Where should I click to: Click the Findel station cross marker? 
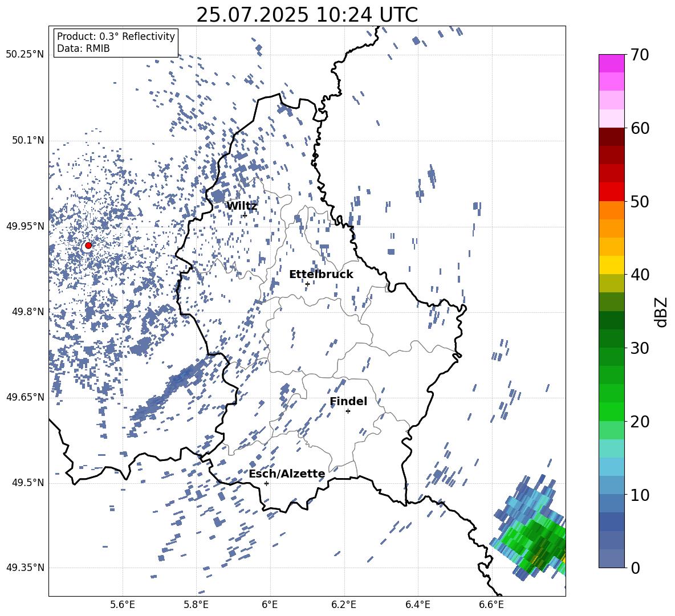tap(348, 411)
